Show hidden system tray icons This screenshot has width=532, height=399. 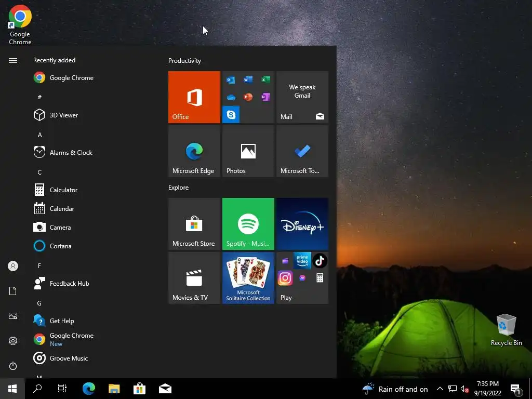coord(440,389)
